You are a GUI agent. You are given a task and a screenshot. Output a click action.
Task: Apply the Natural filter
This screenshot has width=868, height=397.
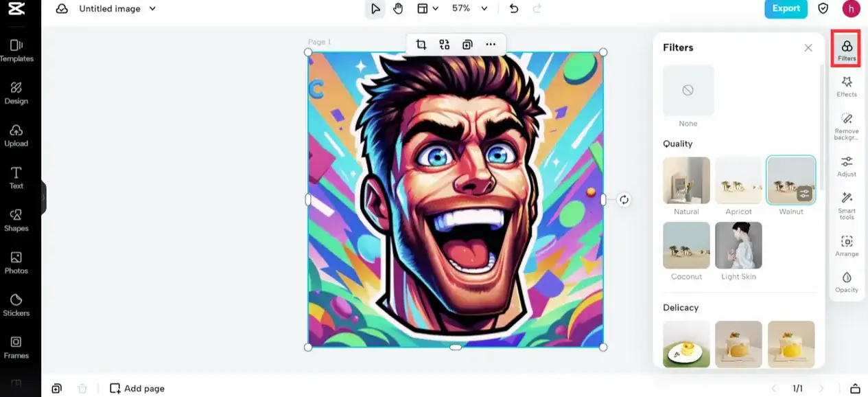coord(686,181)
